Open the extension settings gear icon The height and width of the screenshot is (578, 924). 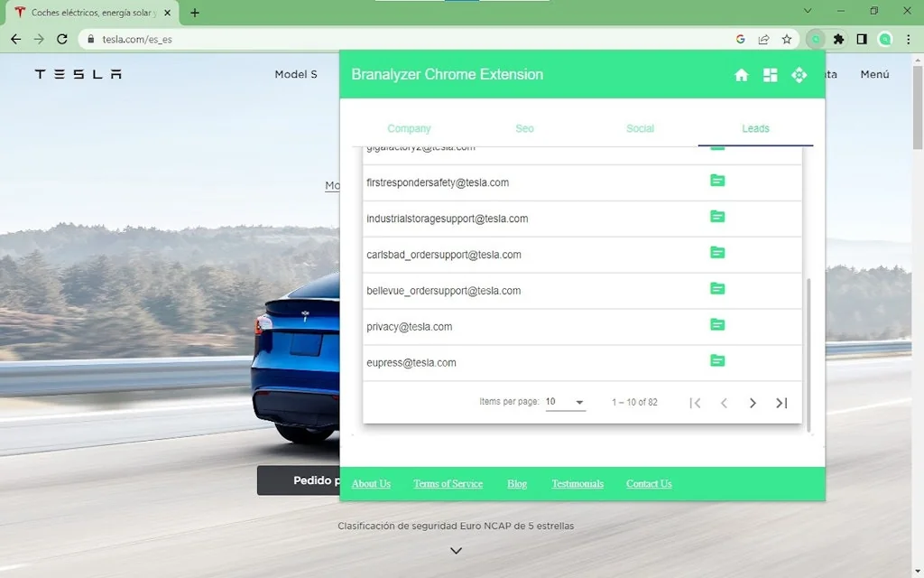click(x=799, y=75)
